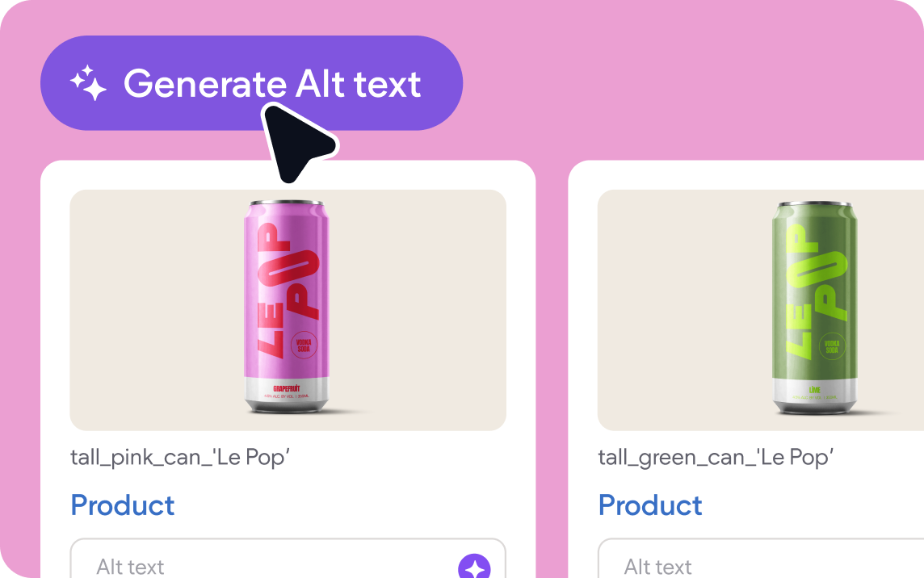Click the filename tall_pink_can_'Le Pop'
Image resolution: width=924 pixels, height=578 pixels.
point(180,458)
